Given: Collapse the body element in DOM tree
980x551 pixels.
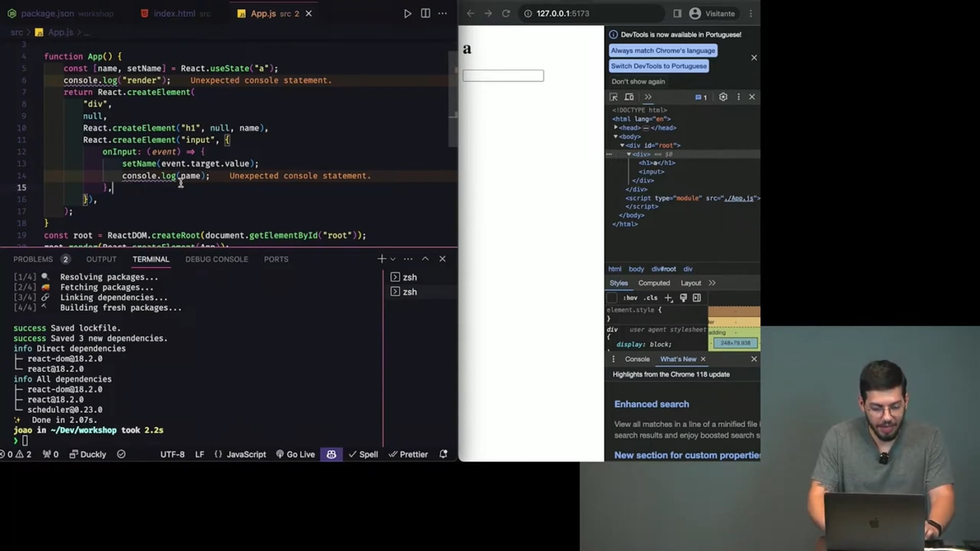Looking at the screenshot, I should pyautogui.click(x=616, y=137).
